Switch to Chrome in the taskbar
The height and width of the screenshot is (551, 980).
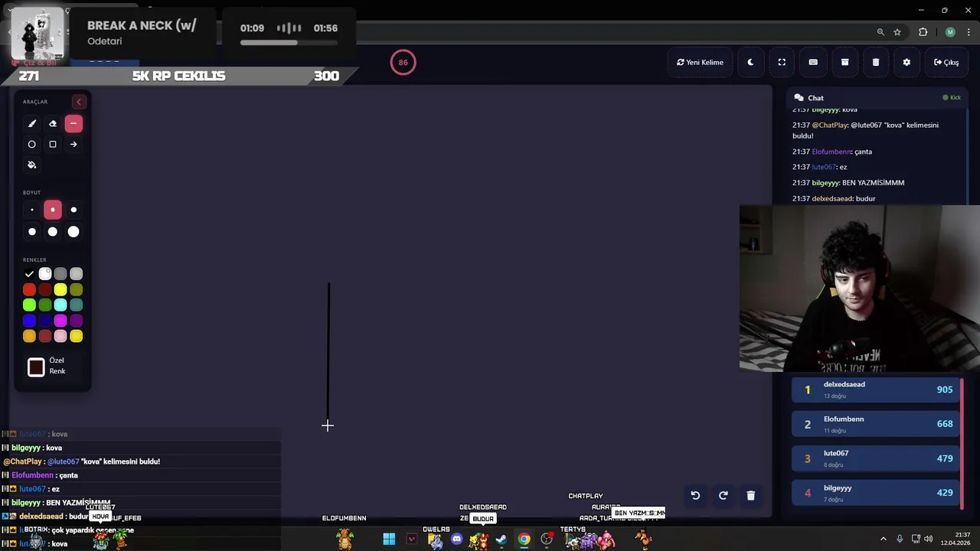click(524, 540)
